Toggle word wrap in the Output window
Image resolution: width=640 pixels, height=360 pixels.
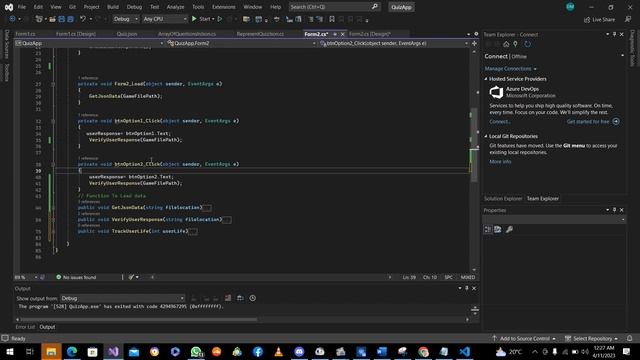point(240,298)
